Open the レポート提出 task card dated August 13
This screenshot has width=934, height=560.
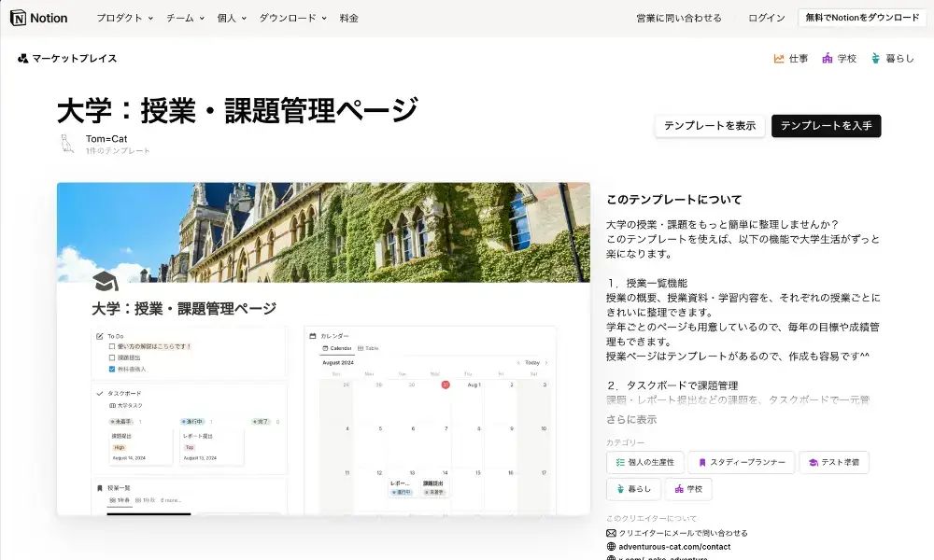[211, 446]
